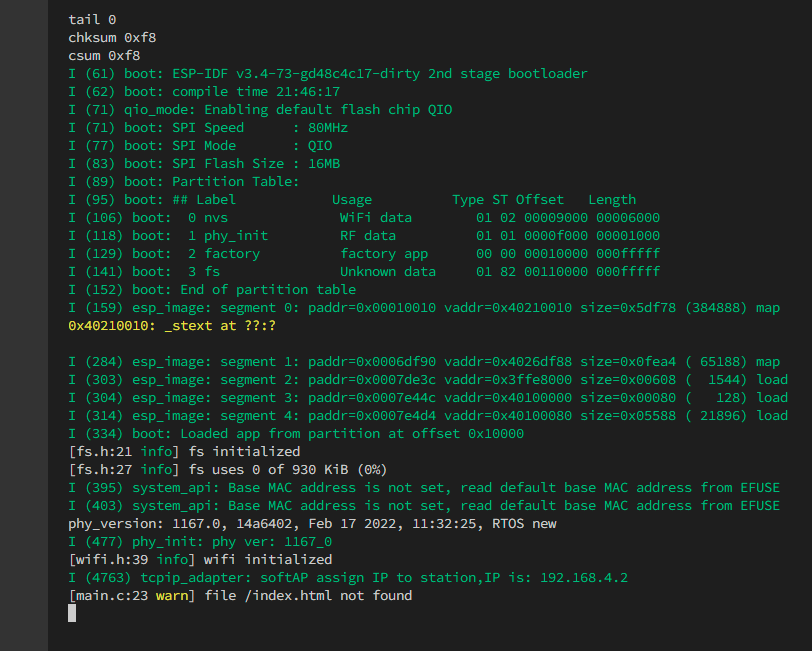The width and height of the screenshot is (812, 651).
Task: Click the 'fs' Unknown data partition row
Action: click(x=364, y=272)
